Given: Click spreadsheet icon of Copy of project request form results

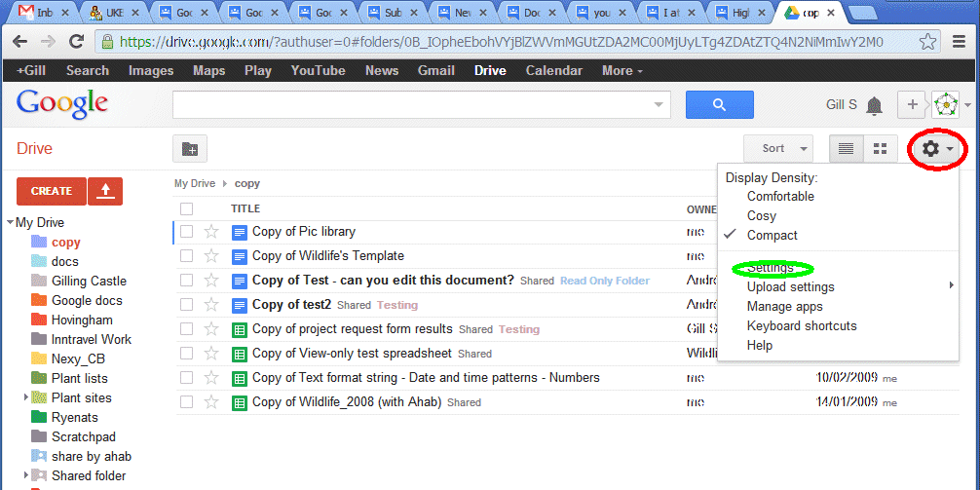Looking at the screenshot, I should tap(239, 329).
